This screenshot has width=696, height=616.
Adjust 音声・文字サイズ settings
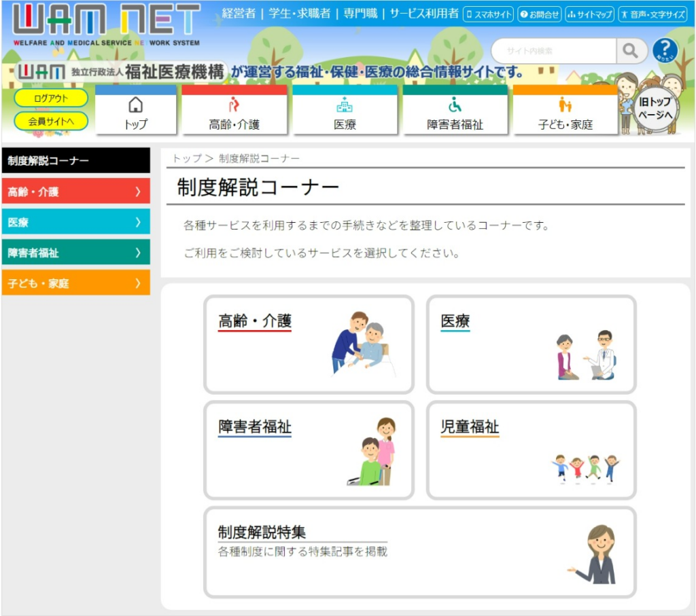(653, 13)
